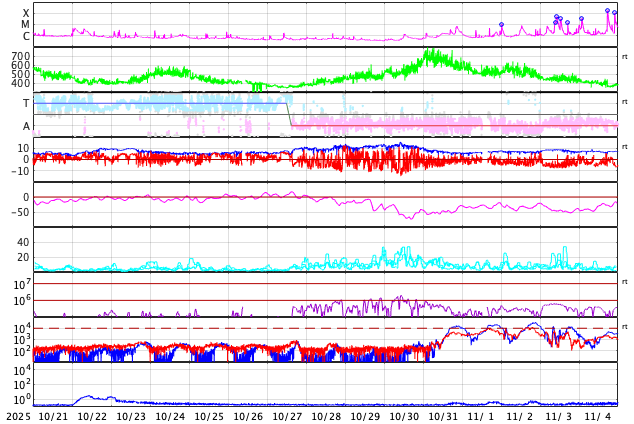This screenshot has height=424, width=634.
Task: Click the 'M' flare class label
Action: click(x=25, y=25)
